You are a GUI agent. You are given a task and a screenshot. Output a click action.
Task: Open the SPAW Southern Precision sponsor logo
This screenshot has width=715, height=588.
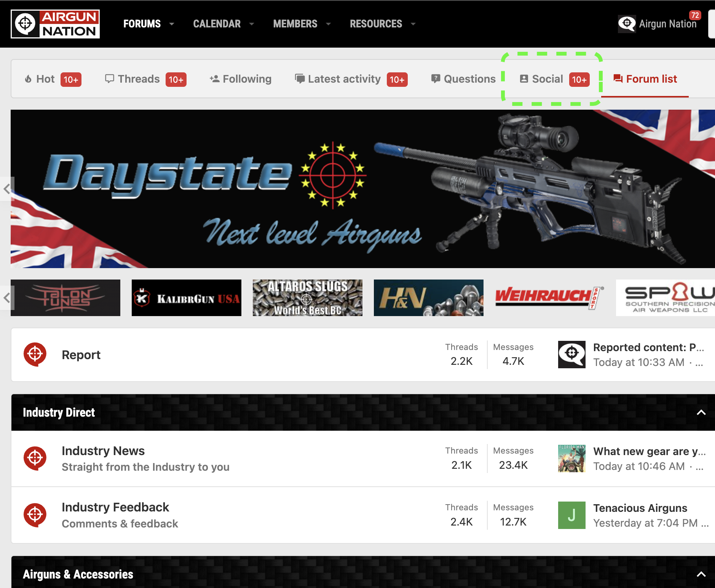coord(666,298)
